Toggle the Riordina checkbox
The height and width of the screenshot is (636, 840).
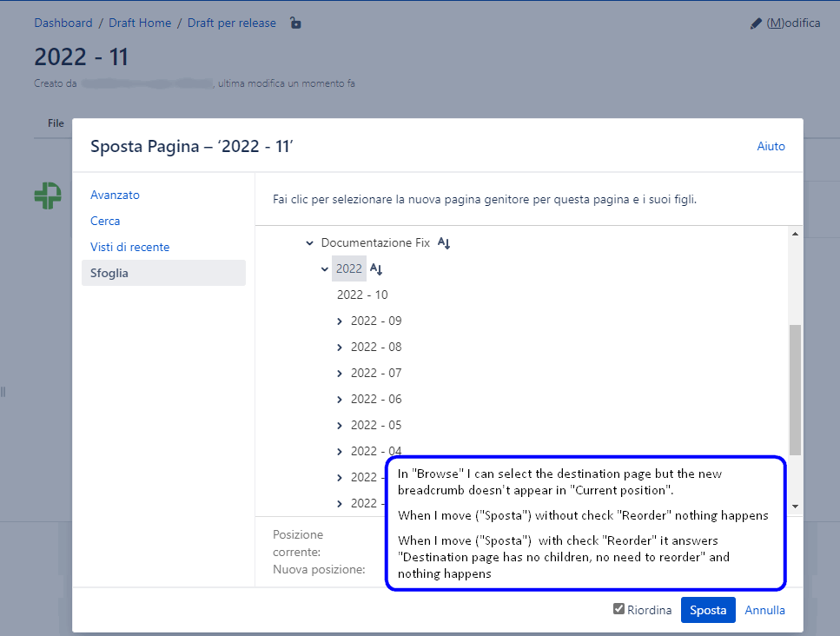[x=618, y=609]
